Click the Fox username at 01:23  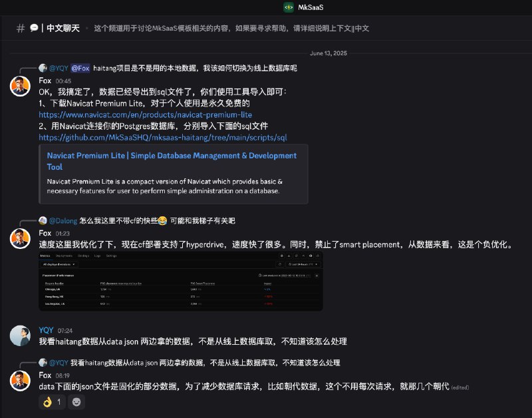click(45, 233)
